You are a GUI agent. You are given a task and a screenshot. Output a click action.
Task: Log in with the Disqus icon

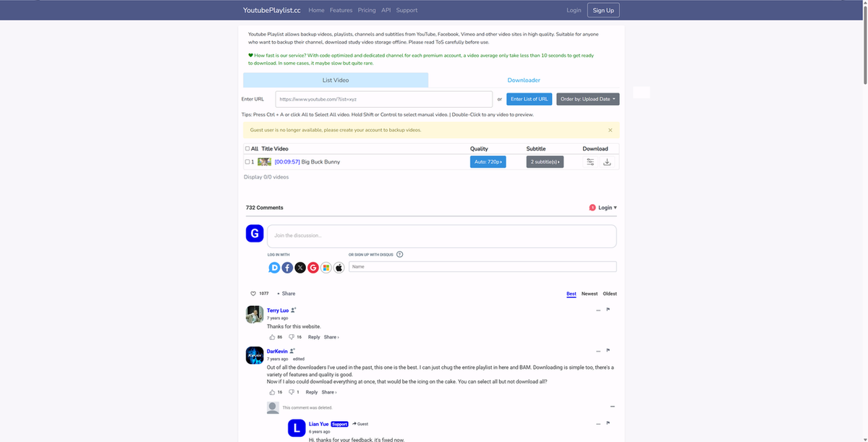(274, 268)
